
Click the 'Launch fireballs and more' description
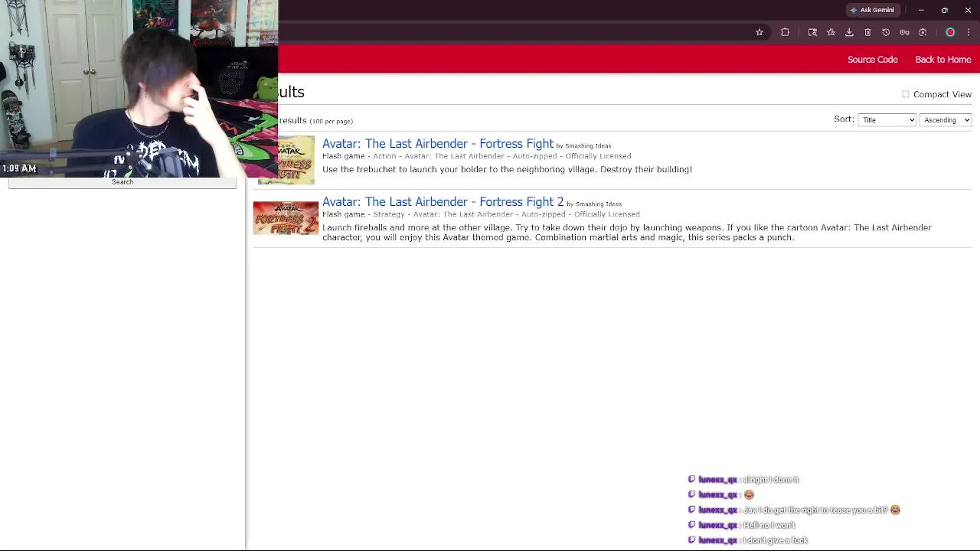pos(627,233)
